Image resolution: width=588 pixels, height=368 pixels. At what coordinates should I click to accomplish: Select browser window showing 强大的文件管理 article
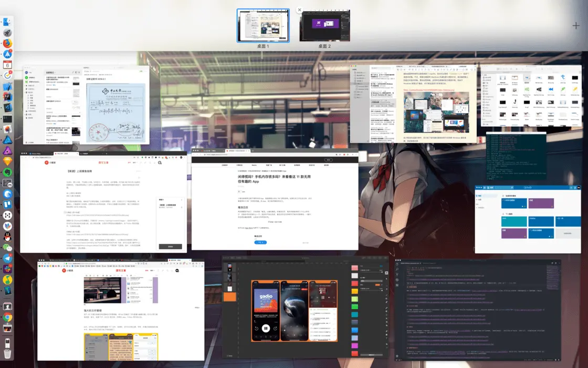pos(121,310)
